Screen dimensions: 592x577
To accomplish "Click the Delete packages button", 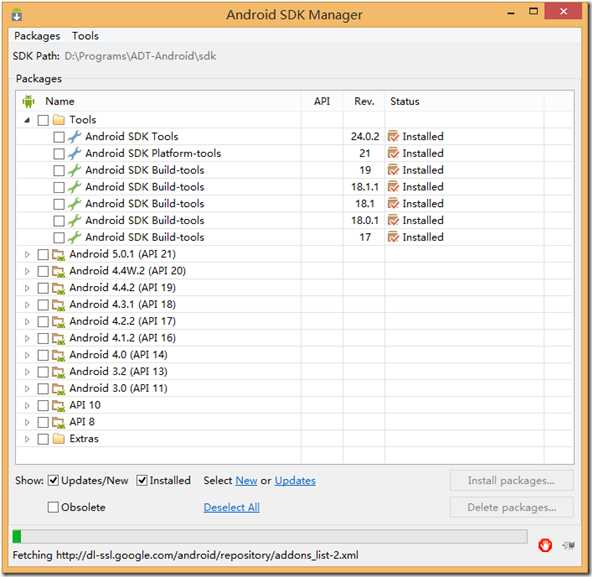I will point(512,508).
